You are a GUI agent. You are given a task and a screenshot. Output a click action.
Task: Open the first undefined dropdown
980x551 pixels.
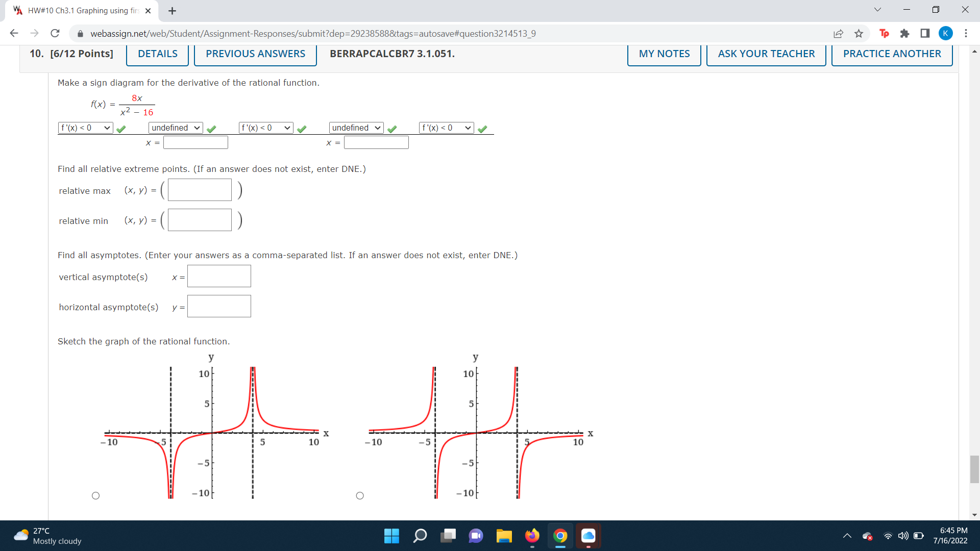click(x=175, y=128)
